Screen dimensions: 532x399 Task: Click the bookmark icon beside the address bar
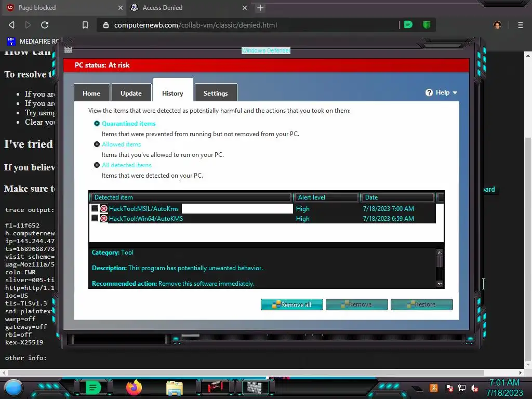85,25
